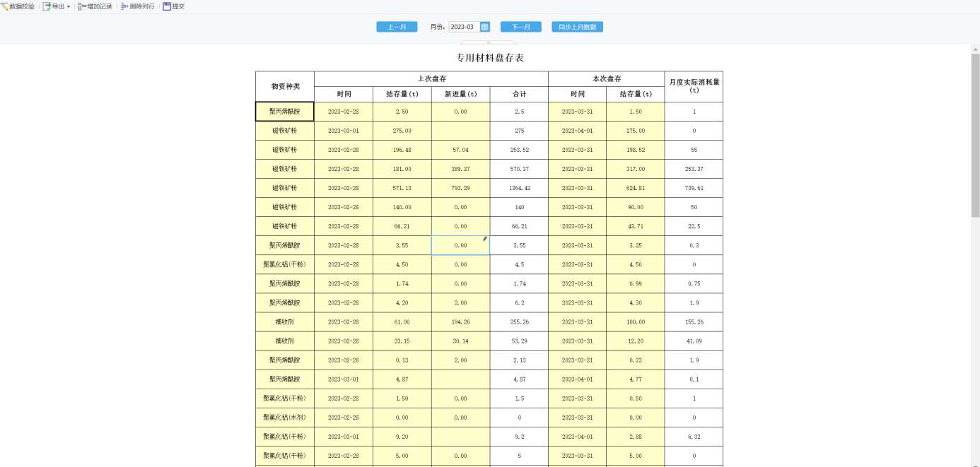Select the first 聚丙烯酰胺 material cell
This screenshot has width=980, height=467.
285,112
